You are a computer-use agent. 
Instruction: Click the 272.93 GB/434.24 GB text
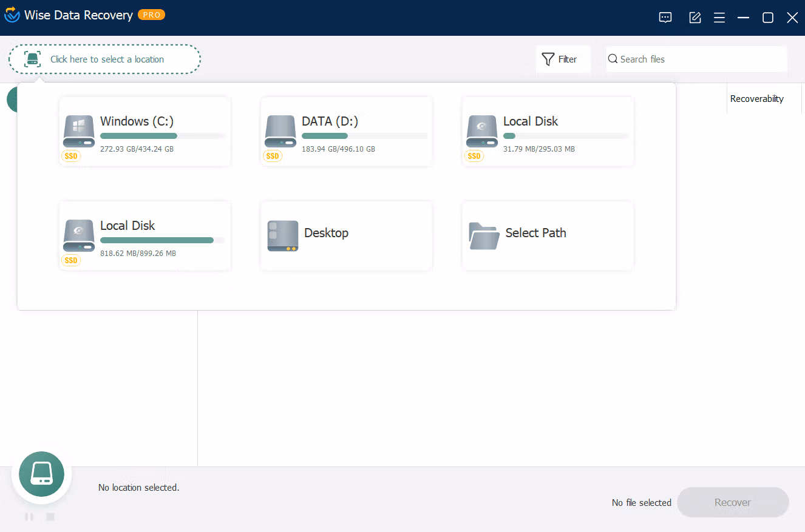point(137,149)
